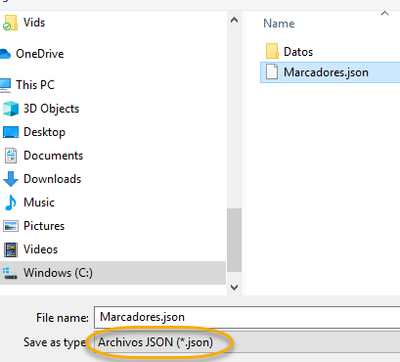Click the This PC monitor icon
The image size is (400, 362).
(6, 85)
